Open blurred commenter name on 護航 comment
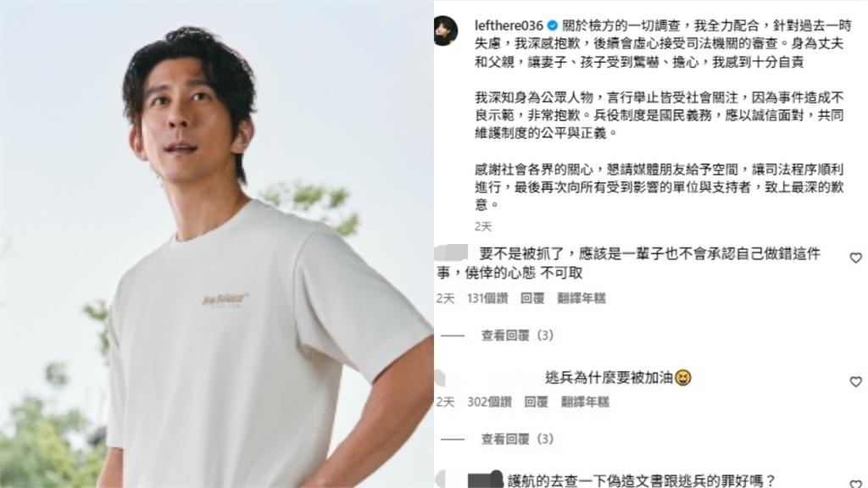Screen dimensions: 868x488 click(486, 480)
